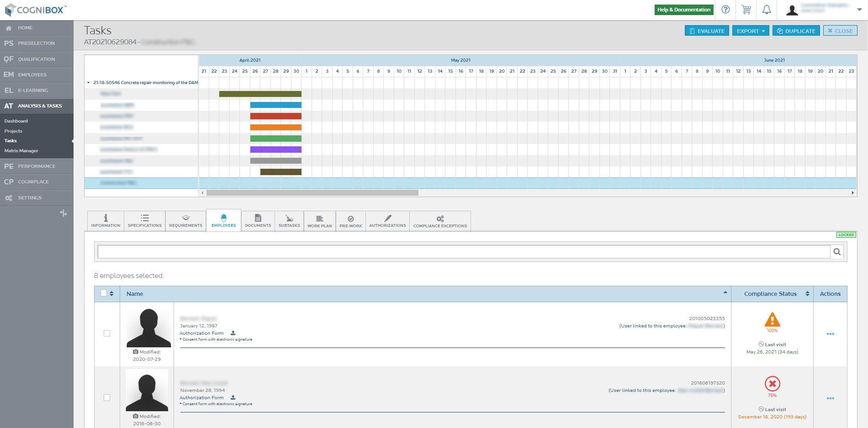Open the Performance module
Image resolution: width=868 pixels, height=428 pixels.
[x=37, y=166]
